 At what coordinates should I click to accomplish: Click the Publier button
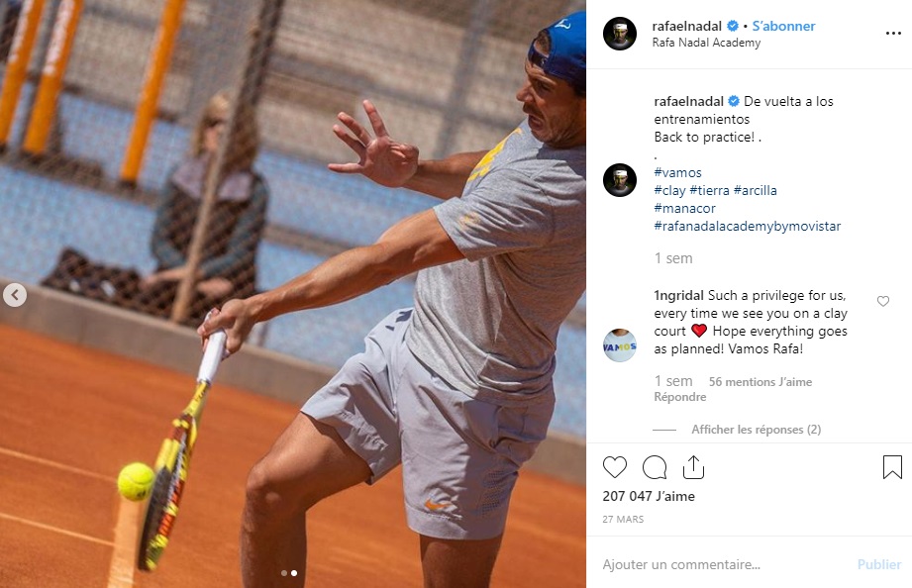[x=879, y=564]
